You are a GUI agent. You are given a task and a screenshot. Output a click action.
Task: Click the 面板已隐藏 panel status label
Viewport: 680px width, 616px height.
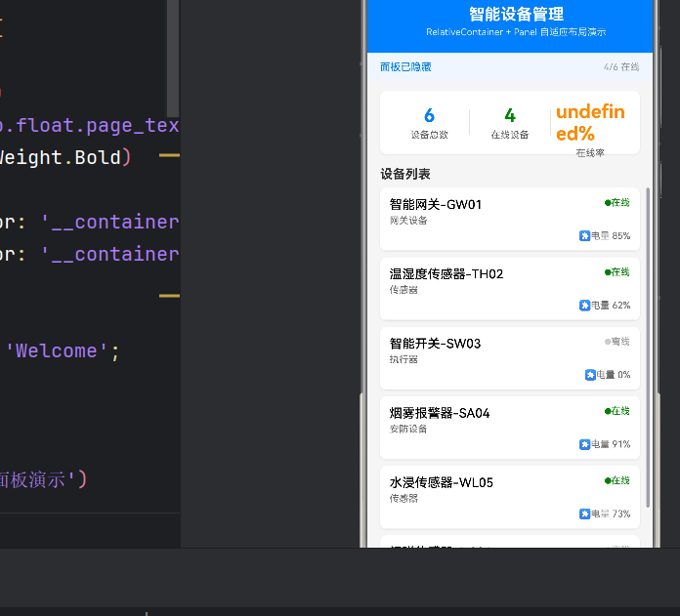click(405, 67)
